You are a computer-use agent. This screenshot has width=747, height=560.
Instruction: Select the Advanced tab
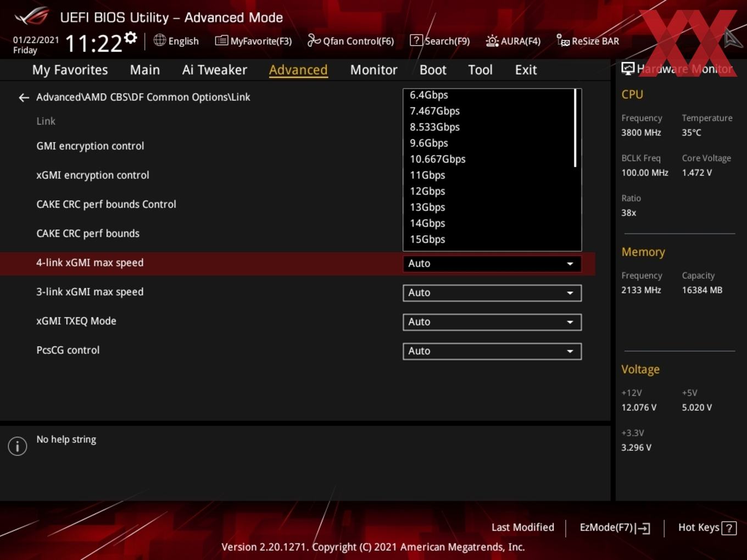click(298, 70)
